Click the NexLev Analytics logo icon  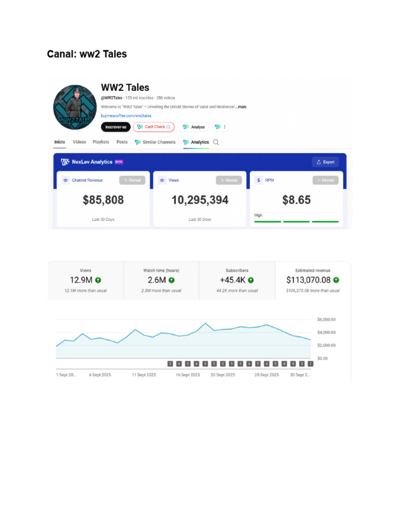pos(65,162)
